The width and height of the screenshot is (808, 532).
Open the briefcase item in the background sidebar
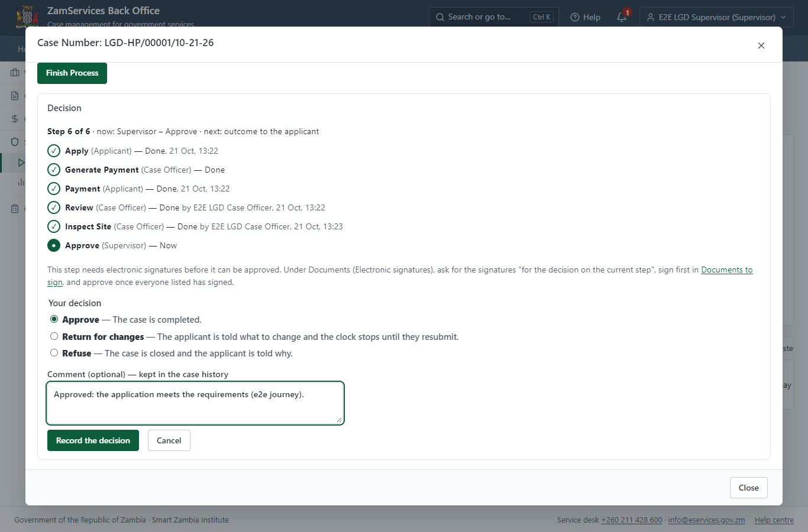(15, 73)
